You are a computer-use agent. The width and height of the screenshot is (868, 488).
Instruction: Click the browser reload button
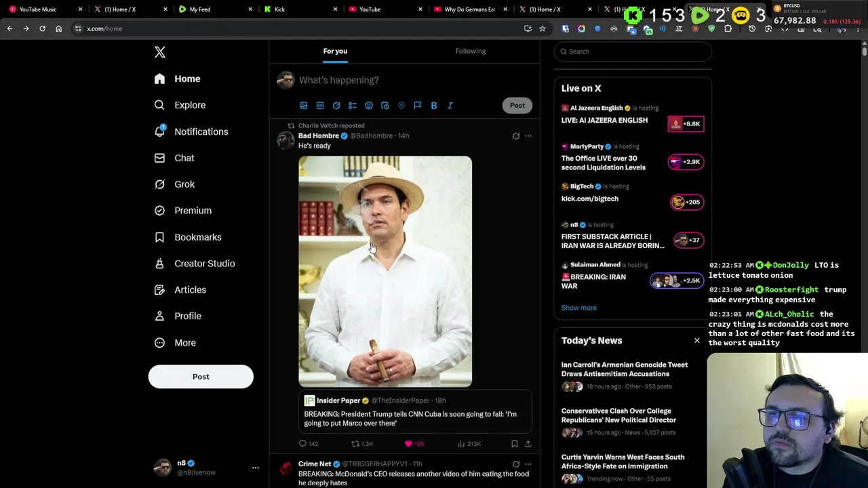coord(42,28)
